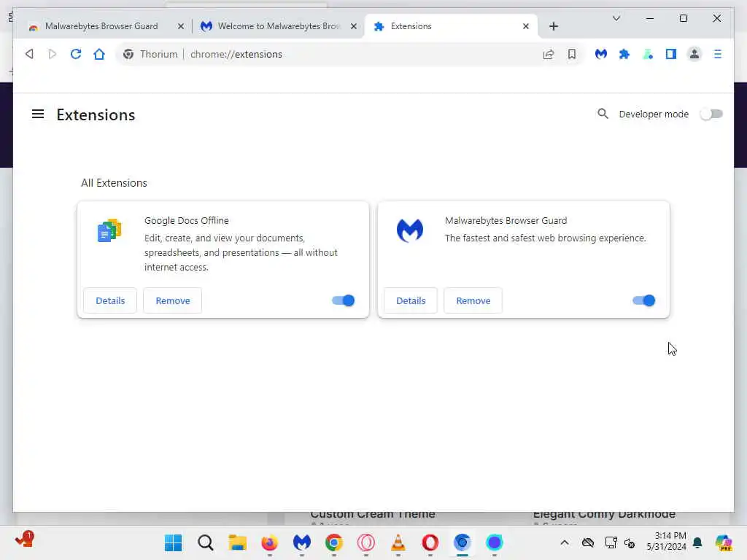This screenshot has width=747, height=560.
Task: Search extensions with the magnifier icon
Action: click(x=603, y=114)
